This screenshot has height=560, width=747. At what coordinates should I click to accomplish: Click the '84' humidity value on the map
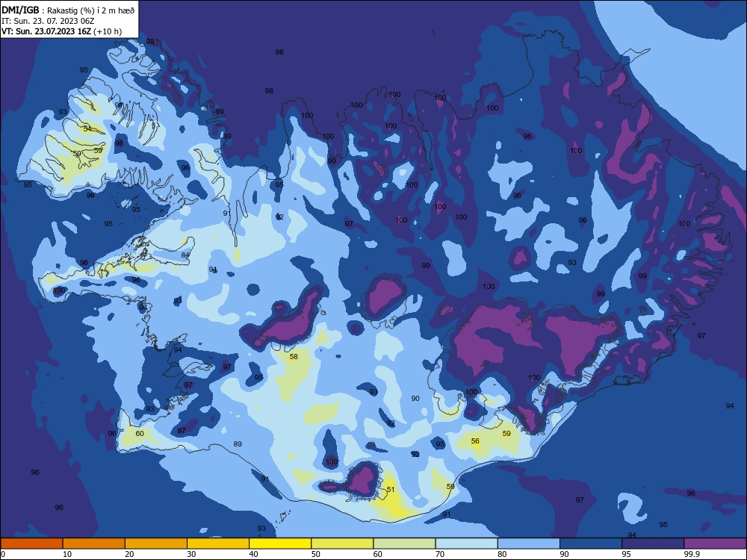185,255
